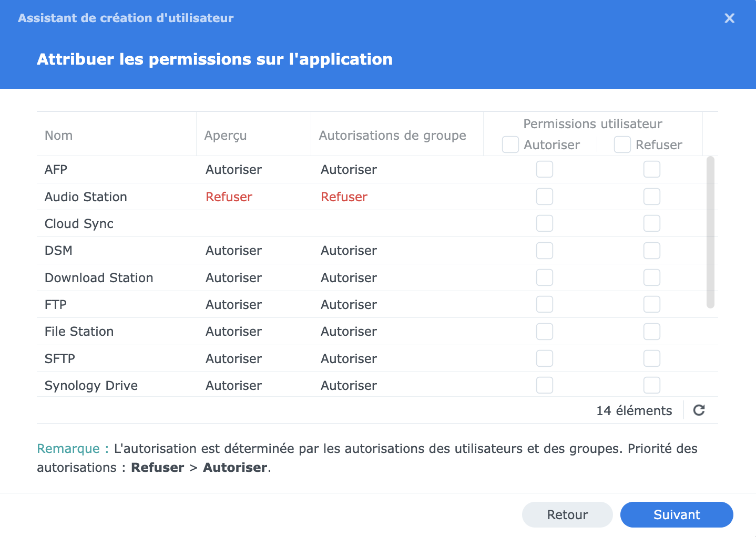Allow Download Station with the Autoriser checkbox
This screenshot has width=756, height=537.
point(545,277)
